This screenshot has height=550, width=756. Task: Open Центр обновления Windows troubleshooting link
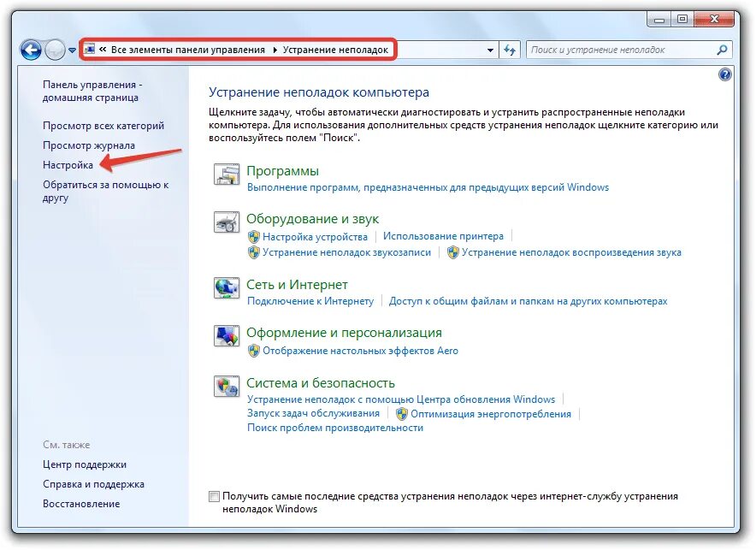click(401, 399)
